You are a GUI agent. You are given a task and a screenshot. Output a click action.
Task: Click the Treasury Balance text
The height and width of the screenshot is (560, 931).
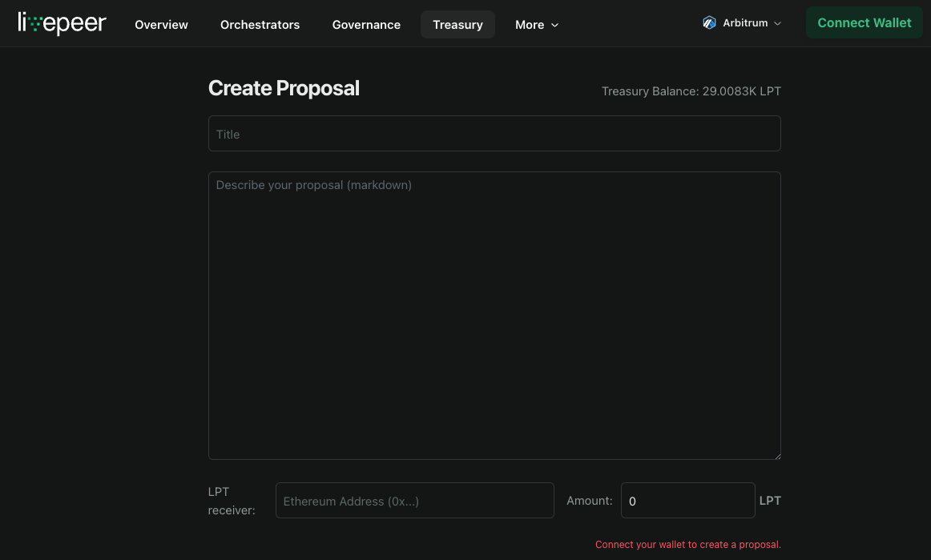(691, 91)
